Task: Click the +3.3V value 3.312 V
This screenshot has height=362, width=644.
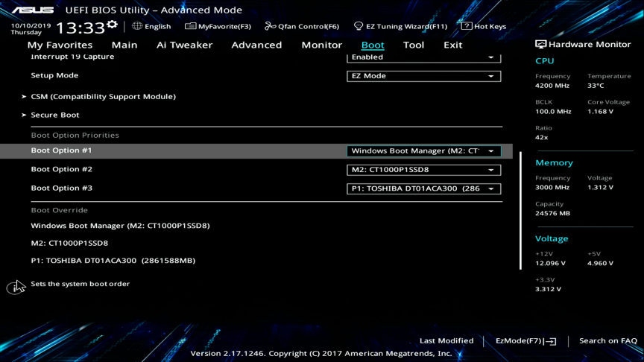Action: point(548,289)
